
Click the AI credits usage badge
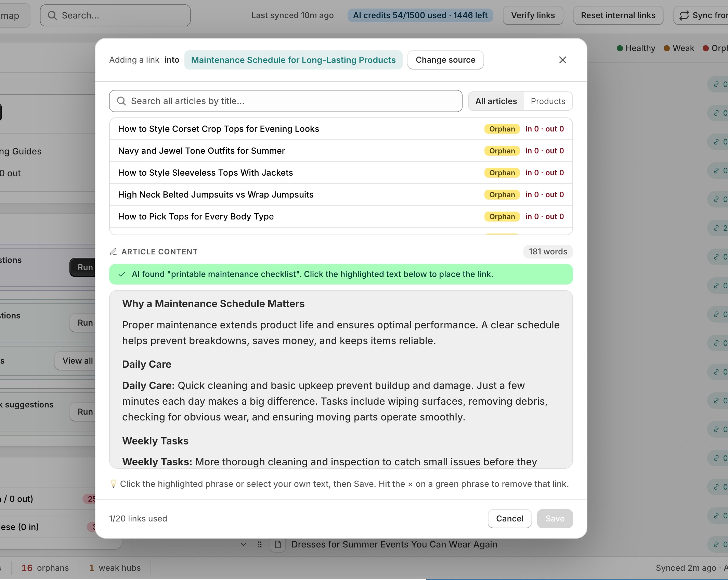420,15
